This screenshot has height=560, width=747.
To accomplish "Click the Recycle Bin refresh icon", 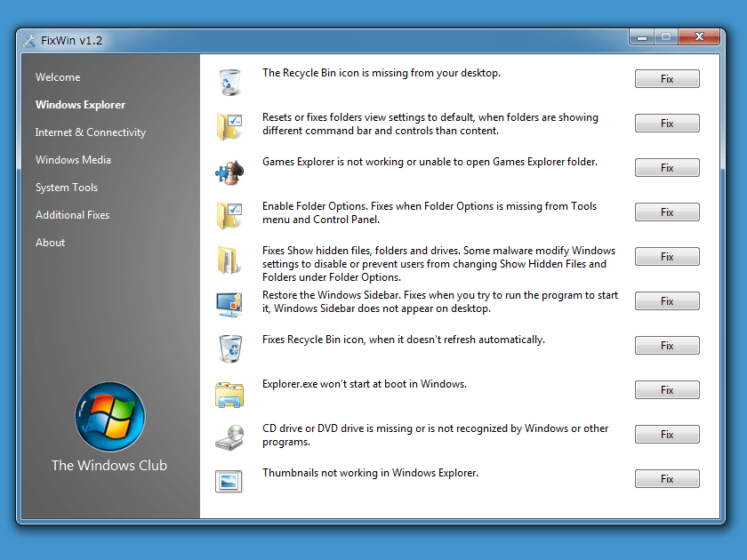I will tap(230, 348).
